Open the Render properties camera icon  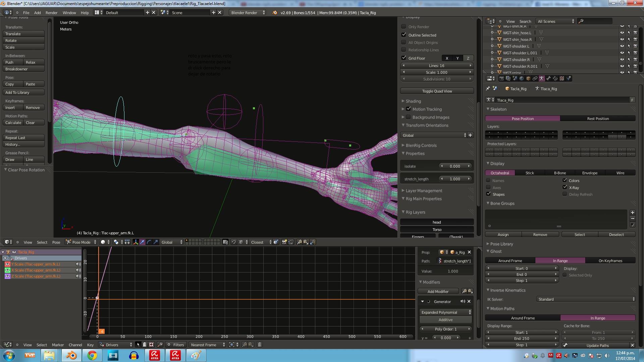[x=501, y=78]
